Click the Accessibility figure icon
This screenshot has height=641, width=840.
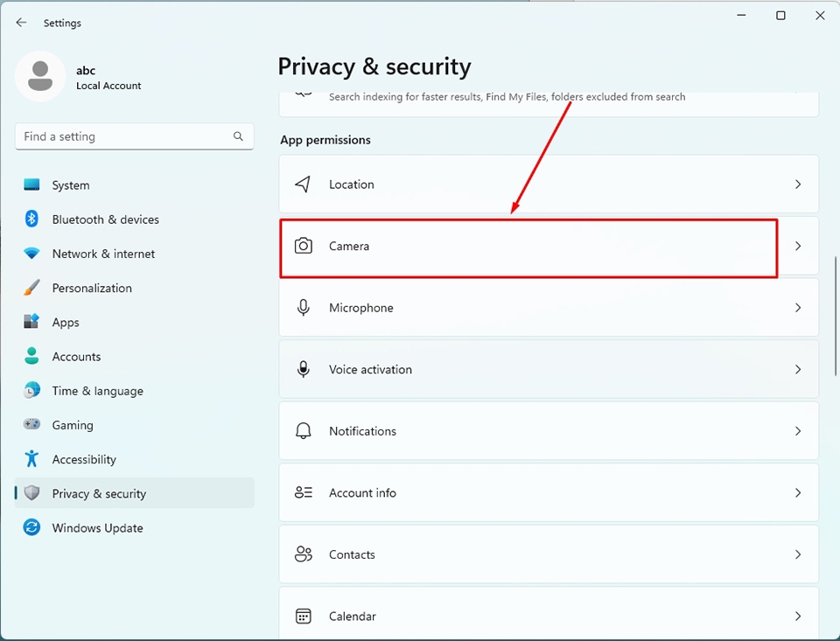pos(31,458)
